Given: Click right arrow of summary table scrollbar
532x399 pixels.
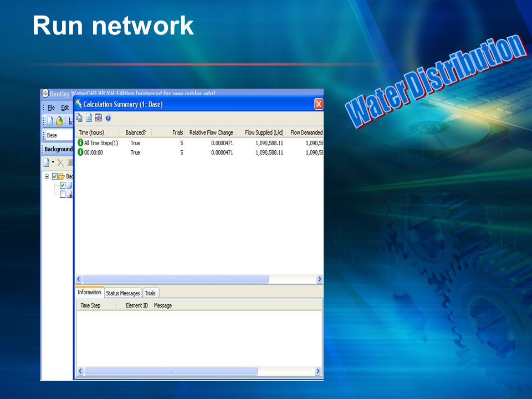Looking at the screenshot, I should [319, 279].
